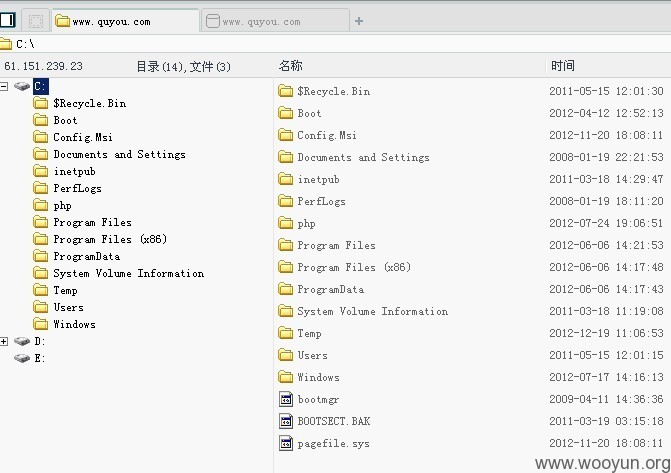Click the $Recycle.Bin folder icon in file list
The image size is (671, 473).
285,91
